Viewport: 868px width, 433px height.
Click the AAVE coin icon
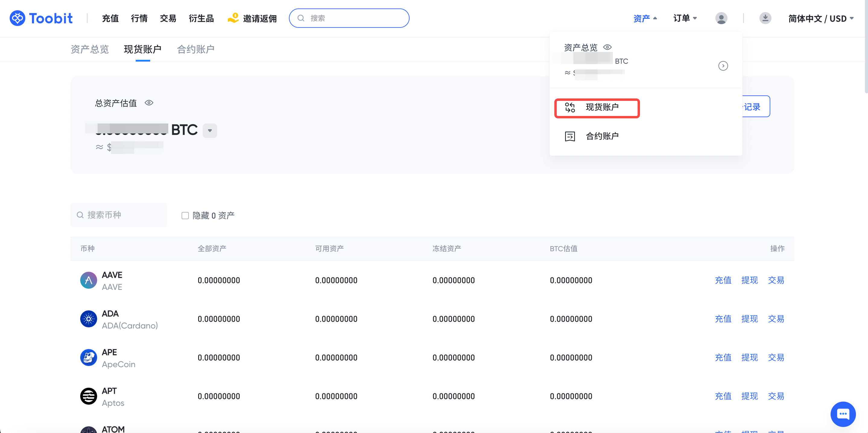[x=89, y=281]
